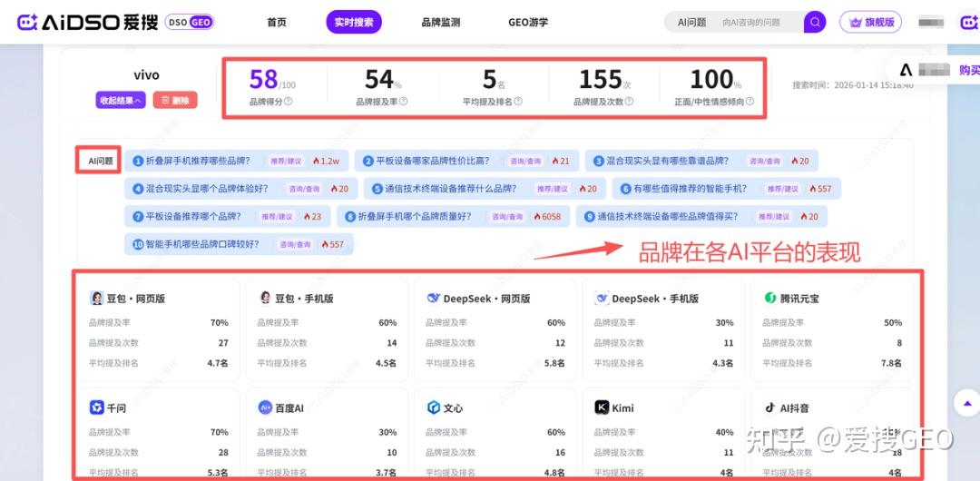This screenshot has height=481, width=980.
Task: Click the 千问 platform icon
Action: click(x=96, y=407)
